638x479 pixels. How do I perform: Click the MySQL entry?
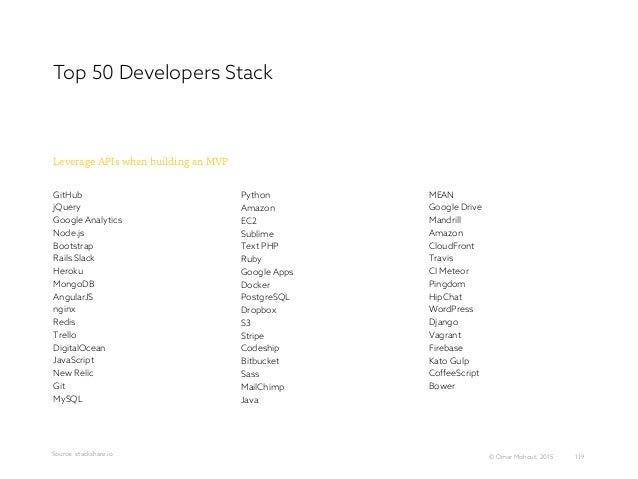coord(68,399)
